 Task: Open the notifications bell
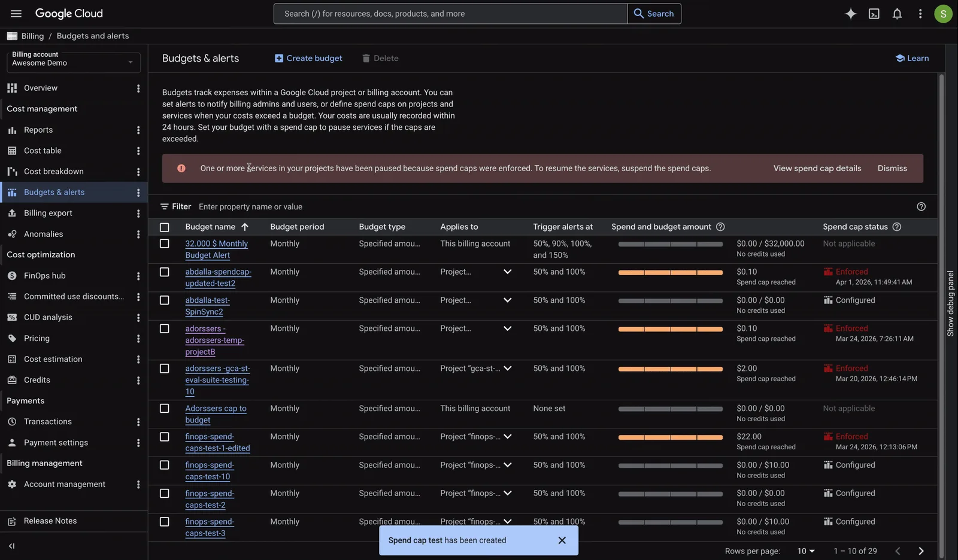click(x=897, y=14)
